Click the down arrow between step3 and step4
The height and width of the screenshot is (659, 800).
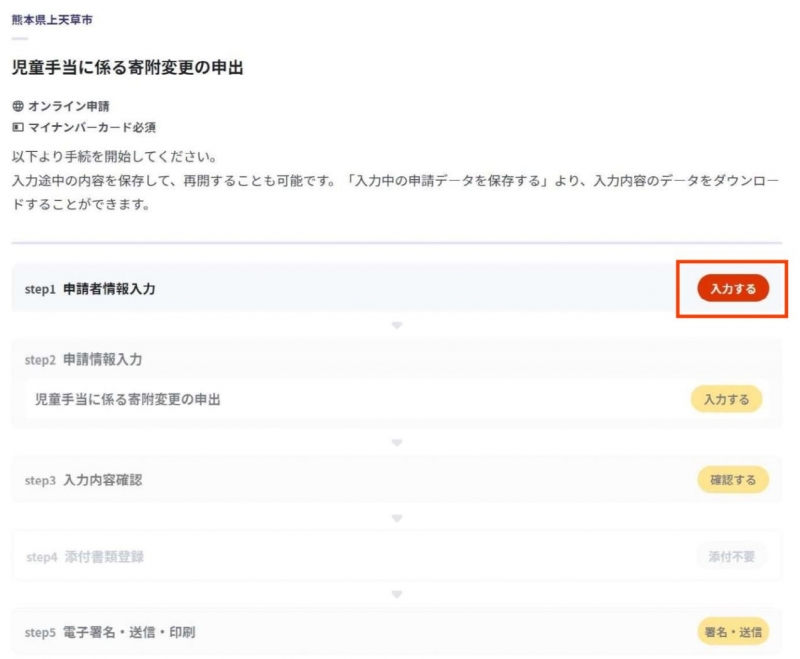click(397, 519)
